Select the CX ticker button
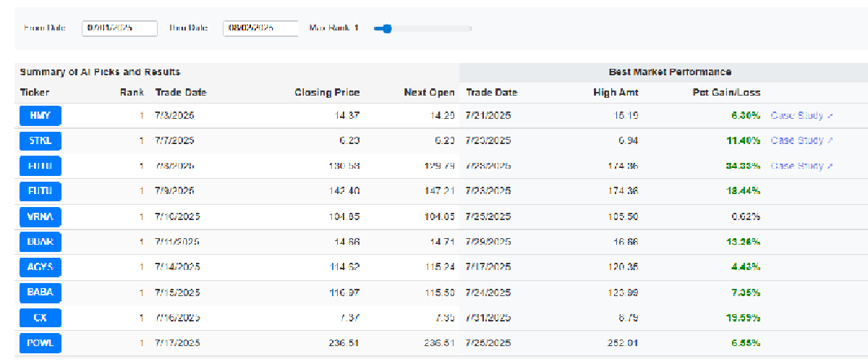Viewport: 868px width, 362px height. (41, 318)
